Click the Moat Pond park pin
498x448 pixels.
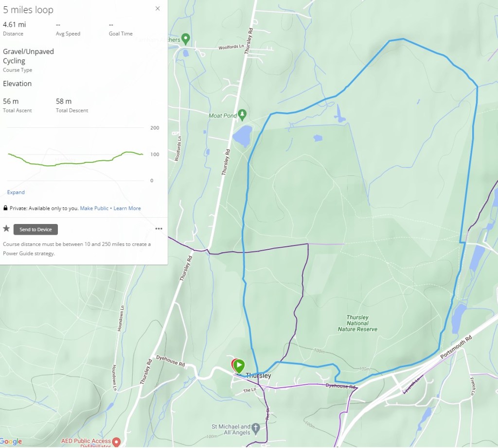coord(242,115)
